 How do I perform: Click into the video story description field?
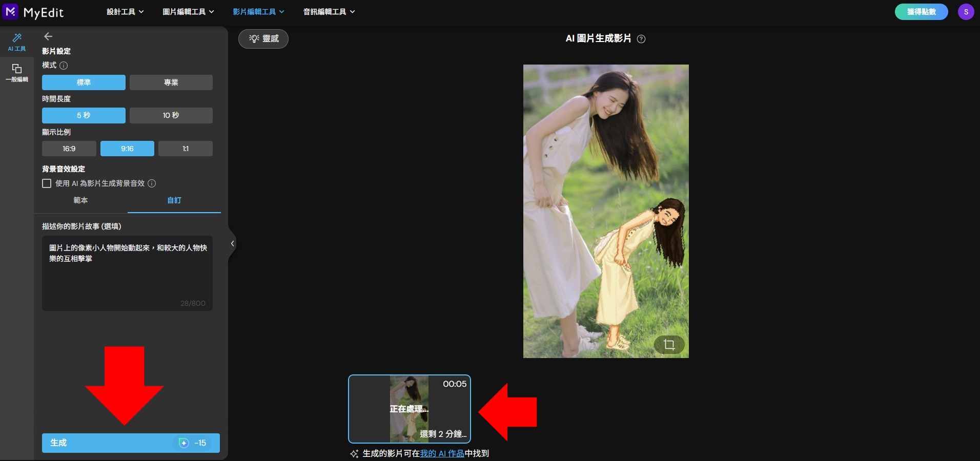(127, 273)
